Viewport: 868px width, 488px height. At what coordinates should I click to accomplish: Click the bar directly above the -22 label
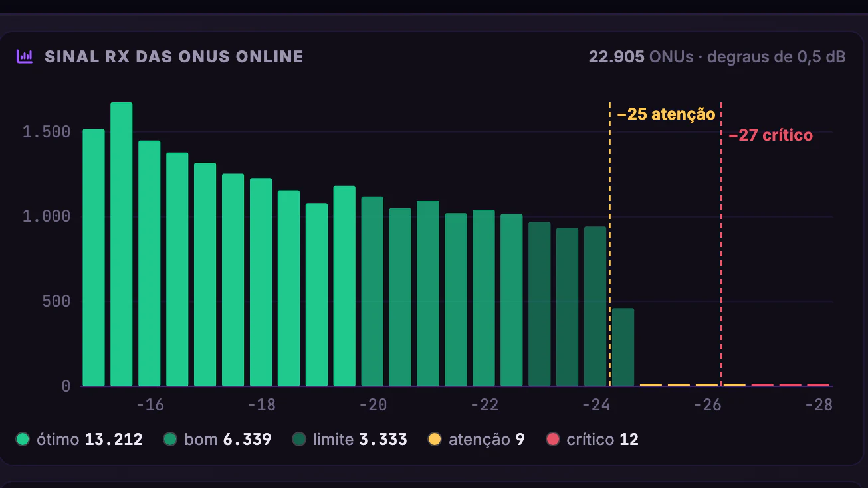[x=484, y=298]
